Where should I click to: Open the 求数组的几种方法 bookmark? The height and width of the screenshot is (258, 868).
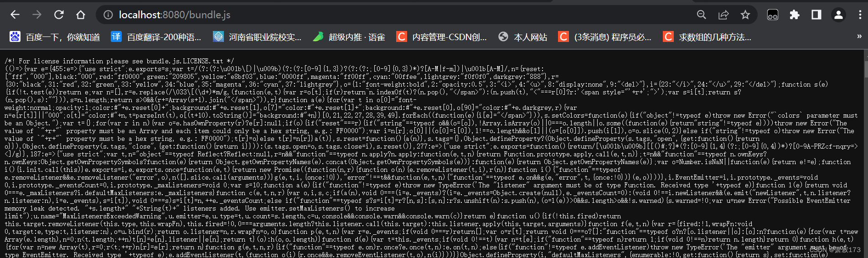[x=707, y=37]
